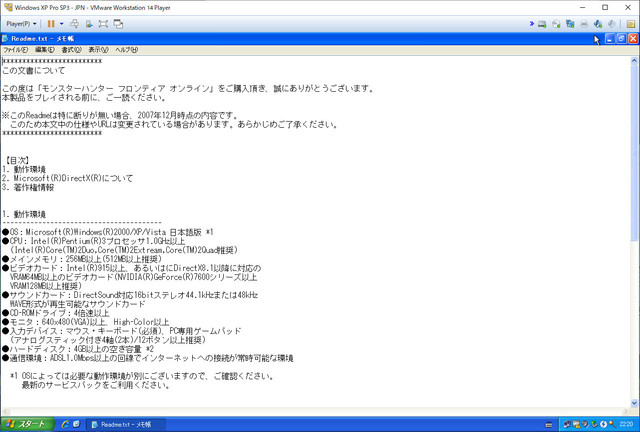This screenshot has height=432, width=640.
Task: Minimize the Readme.txt Notepad window
Action: coord(610,38)
